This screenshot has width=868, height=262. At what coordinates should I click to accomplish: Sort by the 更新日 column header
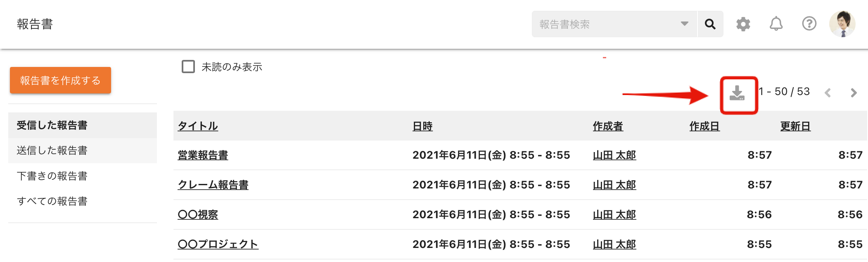pyautogui.click(x=795, y=126)
